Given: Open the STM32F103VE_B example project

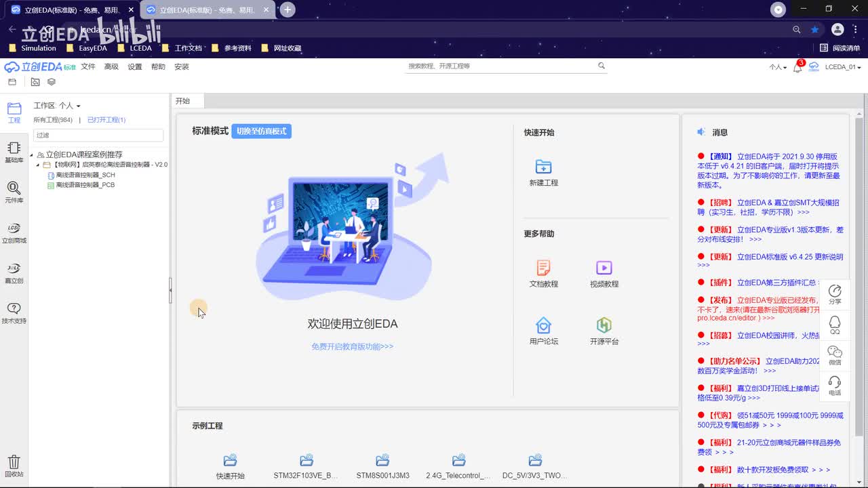Looking at the screenshot, I should click(306, 466).
